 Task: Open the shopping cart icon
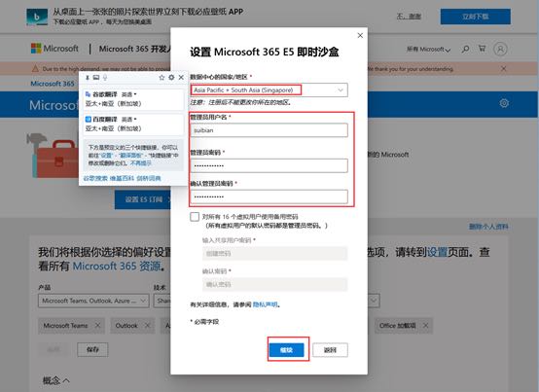click(x=482, y=49)
